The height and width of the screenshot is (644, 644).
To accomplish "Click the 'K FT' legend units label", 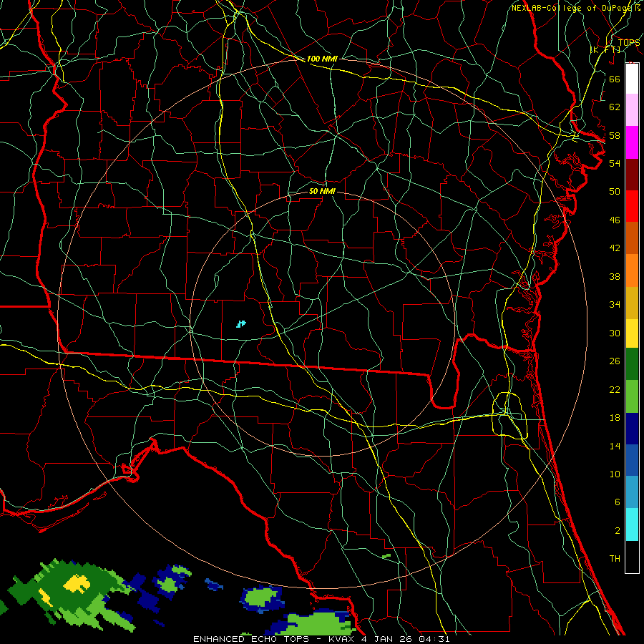I will coord(605,49).
